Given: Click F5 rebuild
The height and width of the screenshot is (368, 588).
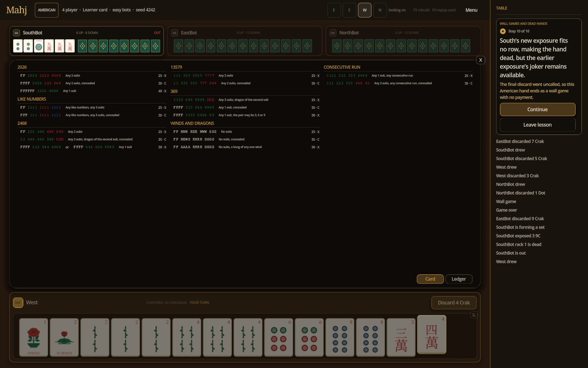Looking at the screenshot, I should (x=421, y=10).
